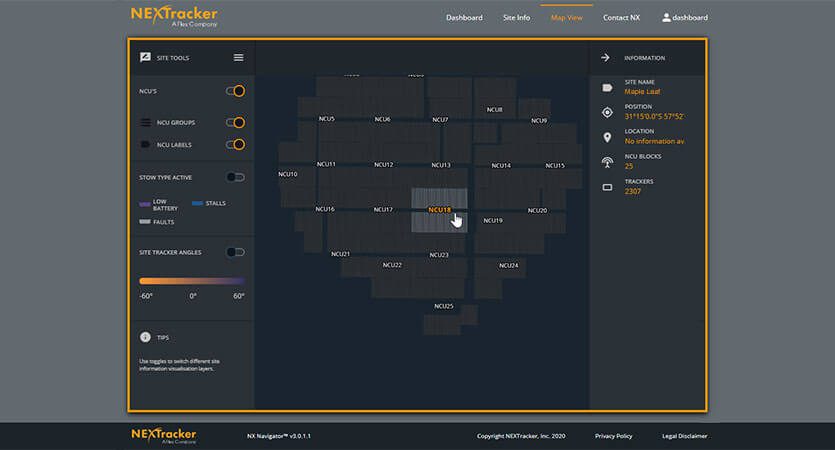The width and height of the screenshot is (835, 450).
Task: Click the footer NEXTracker logo
Action: coord(163,435)
